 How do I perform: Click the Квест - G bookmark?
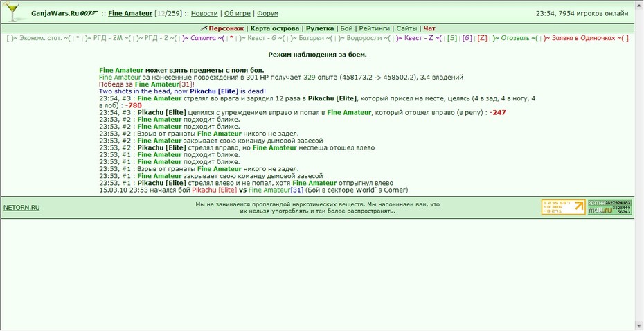click(262, 38)
